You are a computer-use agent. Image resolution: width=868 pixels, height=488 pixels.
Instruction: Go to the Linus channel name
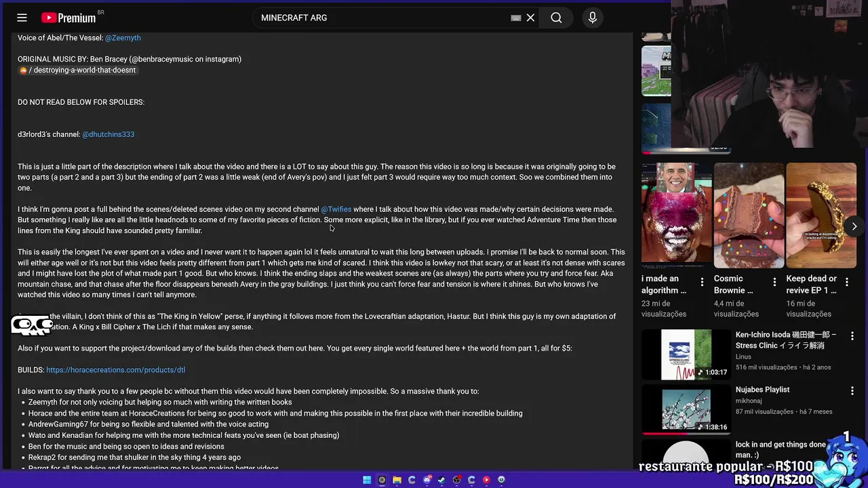click(x=743, y=357)
